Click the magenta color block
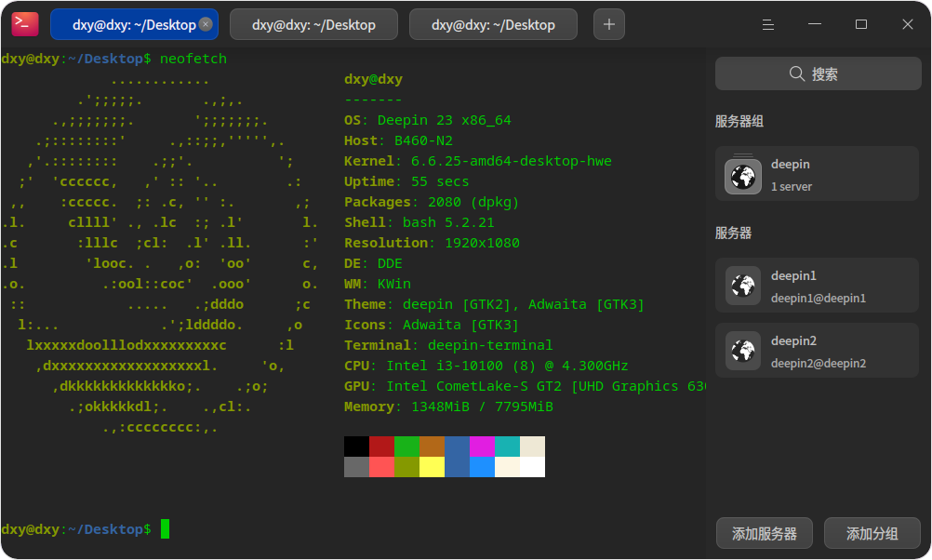The image size is (932, 560). 482,447
